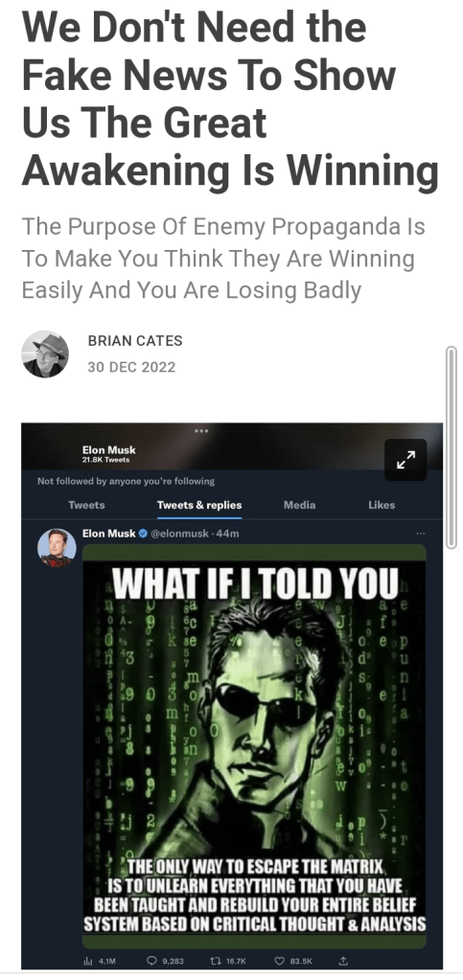463x980 pixels.
Task: Expand the embedded tweet image fullscreen
Action: pos(405,460)
